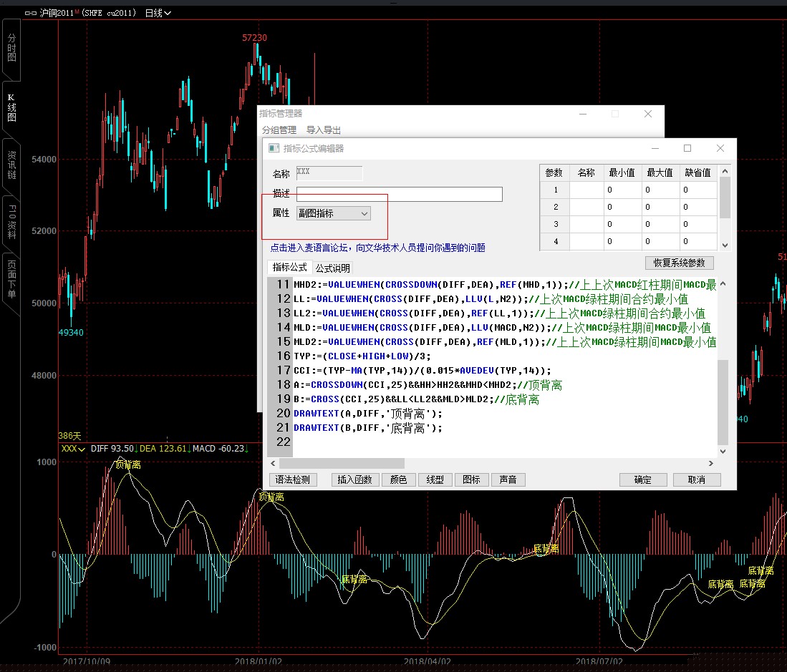
Task: Click the 颜色 color button
Action: [397, 479]
